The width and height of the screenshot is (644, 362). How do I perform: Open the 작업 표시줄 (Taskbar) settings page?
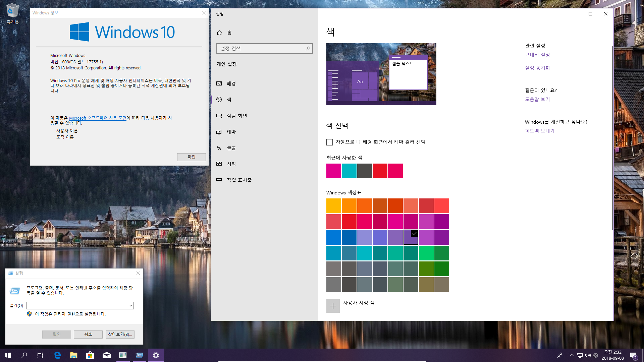(264, 180)
